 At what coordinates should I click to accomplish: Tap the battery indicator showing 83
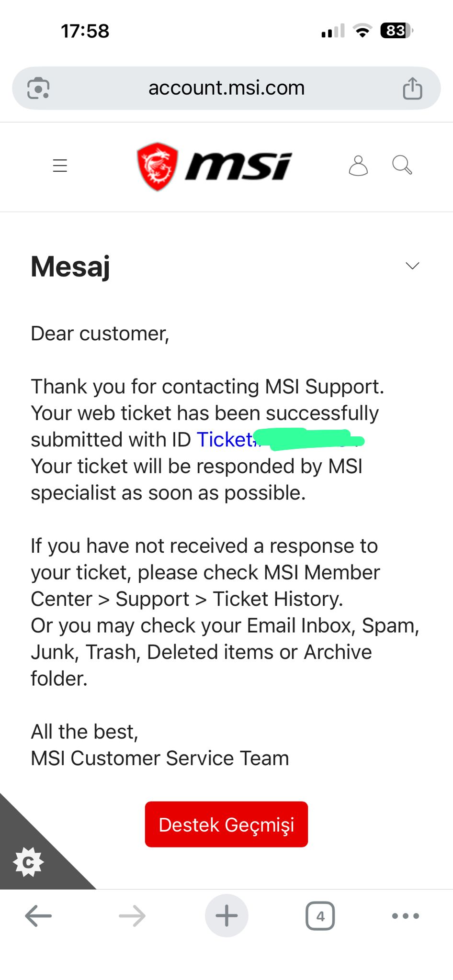(x=396, y=31)
